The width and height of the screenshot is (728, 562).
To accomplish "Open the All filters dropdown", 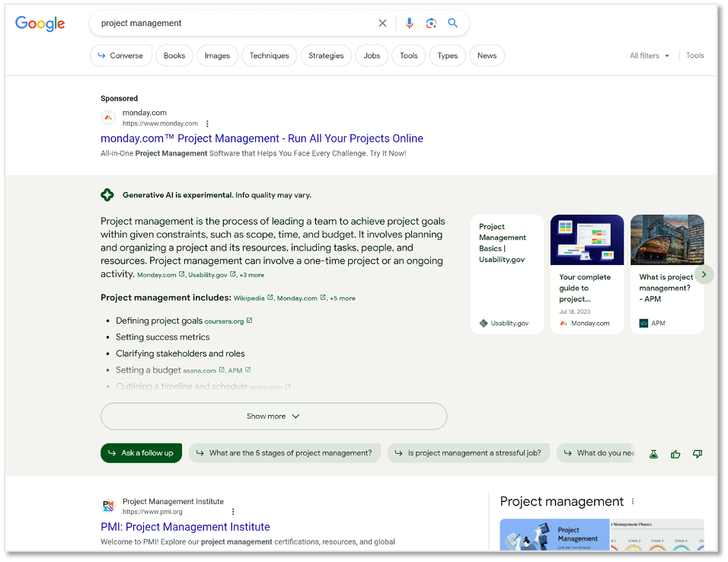I will click(650, 56).
